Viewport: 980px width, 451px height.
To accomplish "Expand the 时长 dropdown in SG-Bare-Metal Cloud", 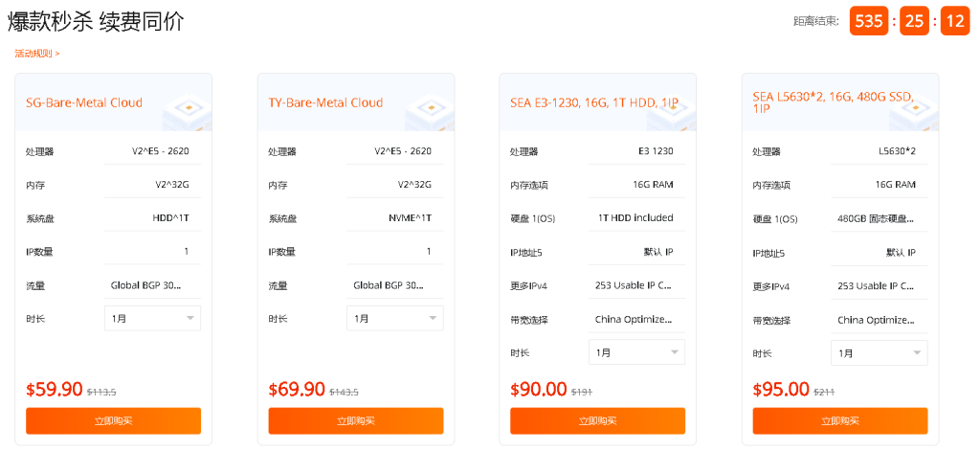I will click(x=152, y=318).
